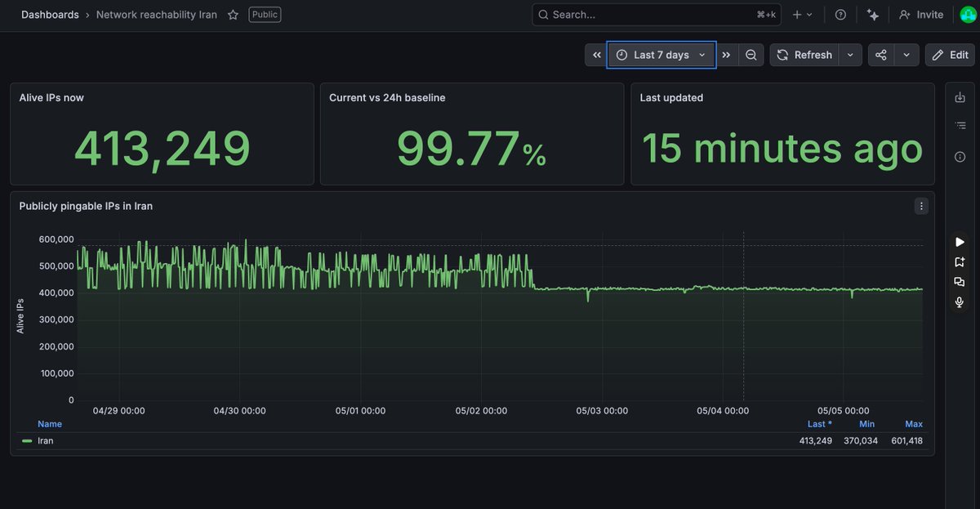This screenshot has height=509, width=980.
Task: Focus the Search input field
Action: (x=657, y=15)
